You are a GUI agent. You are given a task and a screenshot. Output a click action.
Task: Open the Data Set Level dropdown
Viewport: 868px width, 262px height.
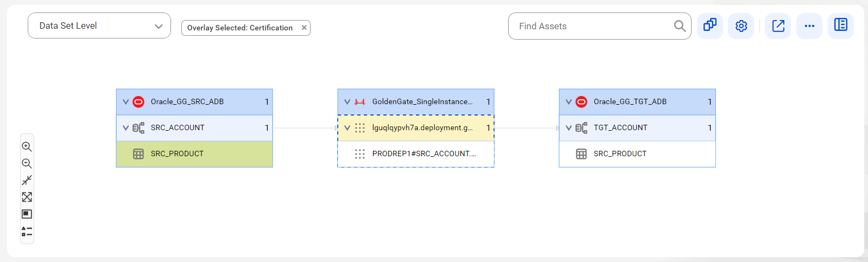point(99,25)
